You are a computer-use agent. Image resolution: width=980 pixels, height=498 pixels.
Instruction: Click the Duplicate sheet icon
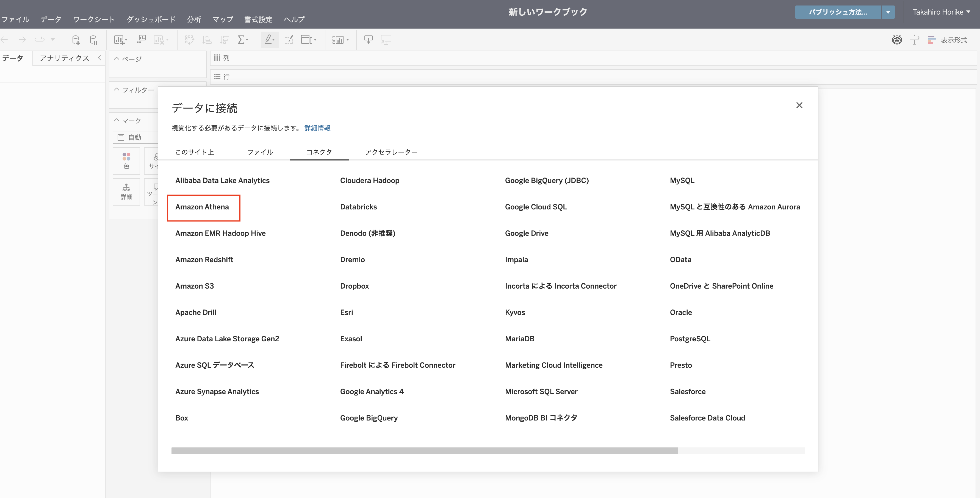tap(141, 40)
